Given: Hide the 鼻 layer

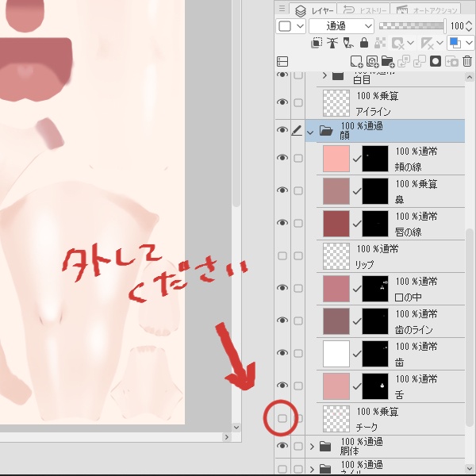Looking at the screenshot, I should click(282, 190).
